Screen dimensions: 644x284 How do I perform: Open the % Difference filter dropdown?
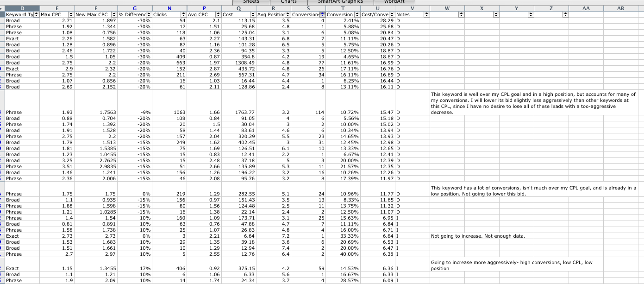tap(149, 15)
